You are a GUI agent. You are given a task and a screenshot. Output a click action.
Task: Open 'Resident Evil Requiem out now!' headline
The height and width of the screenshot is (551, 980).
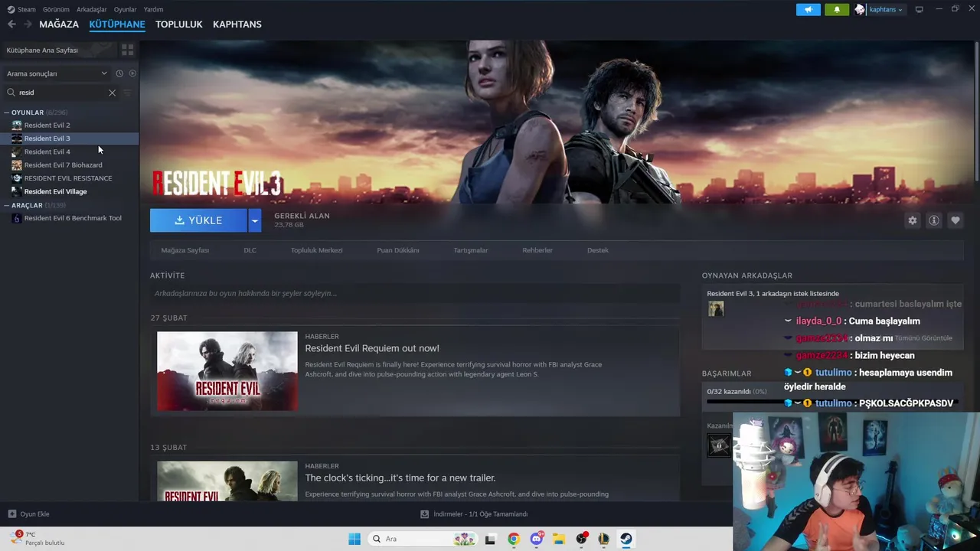tap(372, 348)
